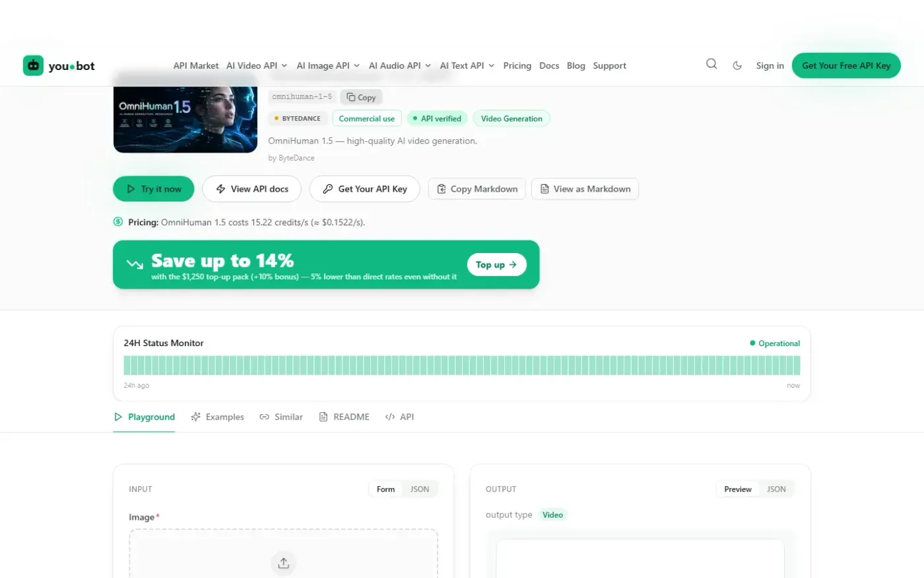This screenshot has width=924, height=578.
Task: Switch to the Similar tab
Action: tap(281, 417)
